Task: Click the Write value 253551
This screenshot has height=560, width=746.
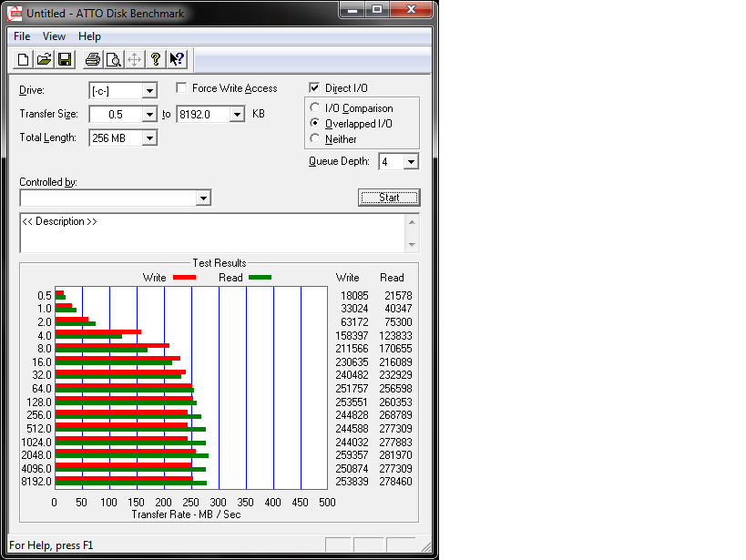Action: point(352,402)
